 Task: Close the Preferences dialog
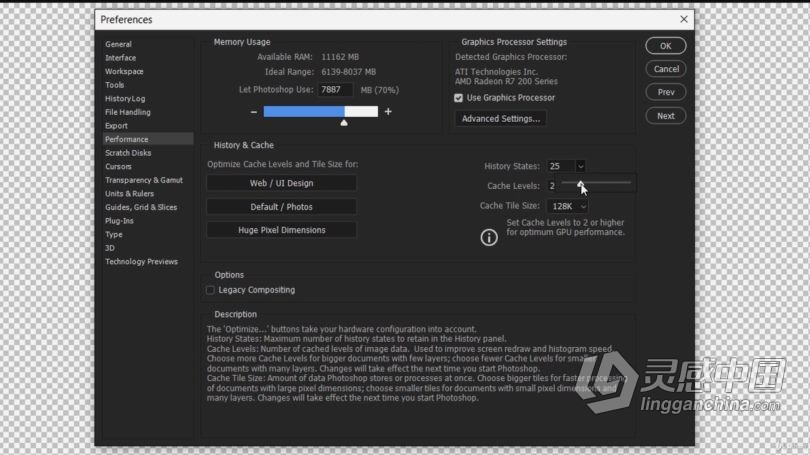click(x=684, y=19)
